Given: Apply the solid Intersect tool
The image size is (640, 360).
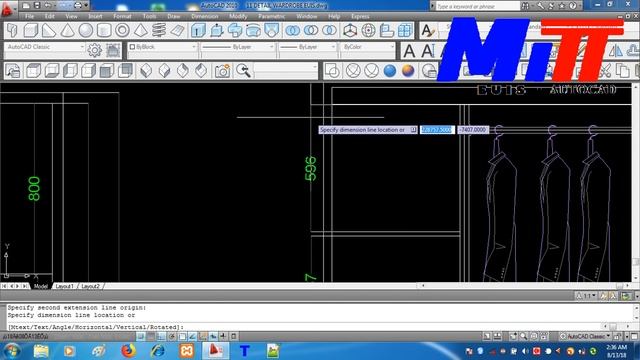Looking at the screenshot, I should click(x=329, y=31).
